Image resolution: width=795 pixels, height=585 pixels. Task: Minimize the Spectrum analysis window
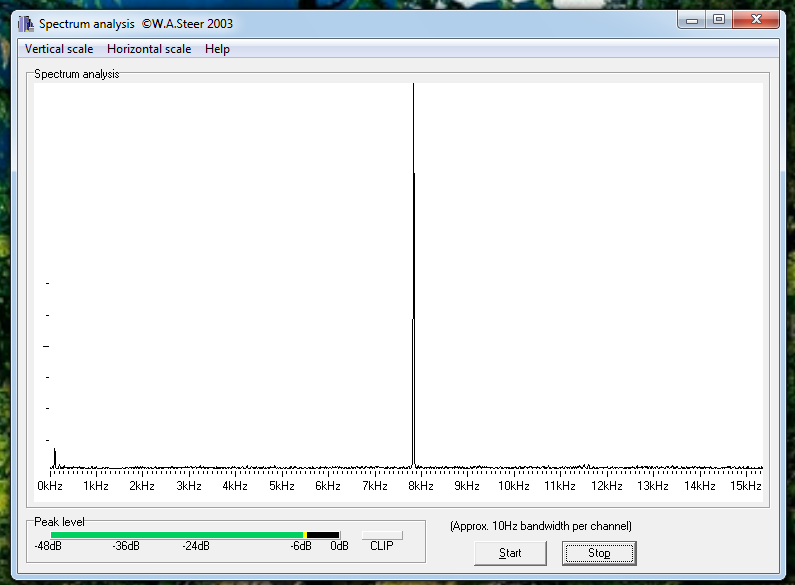tap(692, 19)
